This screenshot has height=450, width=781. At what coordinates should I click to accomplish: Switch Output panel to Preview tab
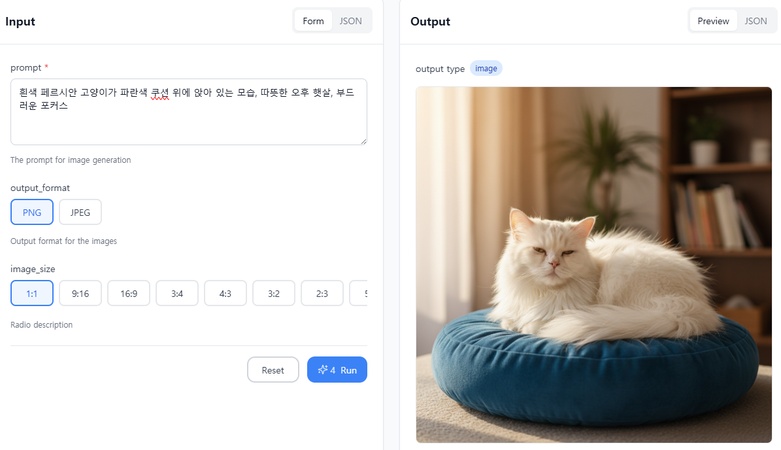[x=713, y=21]
